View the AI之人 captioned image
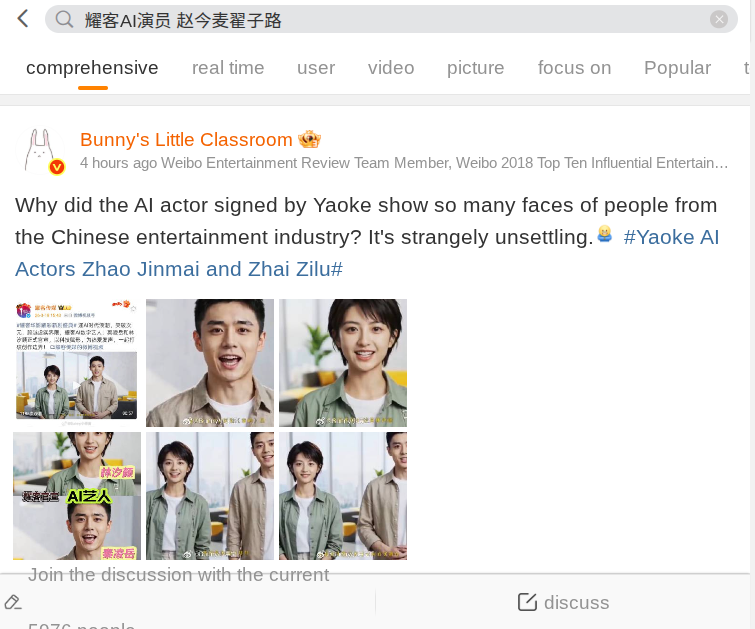 [x=77, y=496]
